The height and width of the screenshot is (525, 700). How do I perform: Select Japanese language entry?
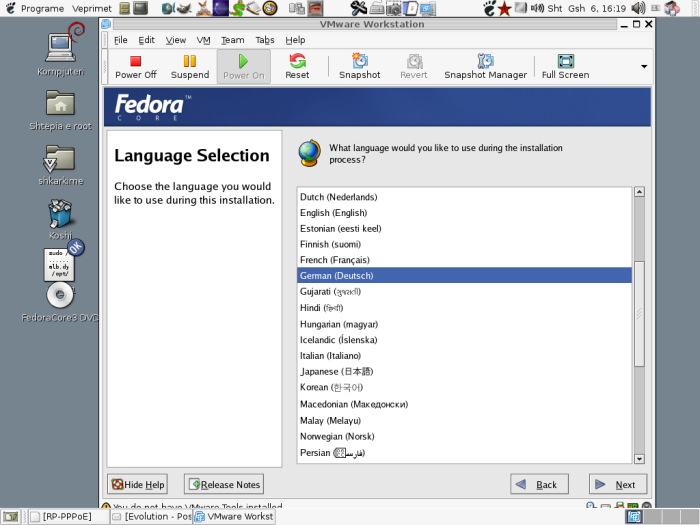coord(464,371)
